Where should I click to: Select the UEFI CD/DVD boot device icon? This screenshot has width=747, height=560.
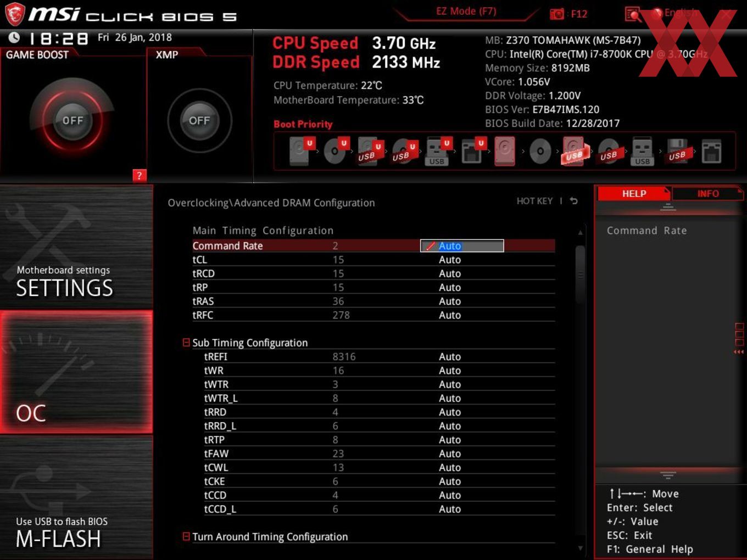335,151
